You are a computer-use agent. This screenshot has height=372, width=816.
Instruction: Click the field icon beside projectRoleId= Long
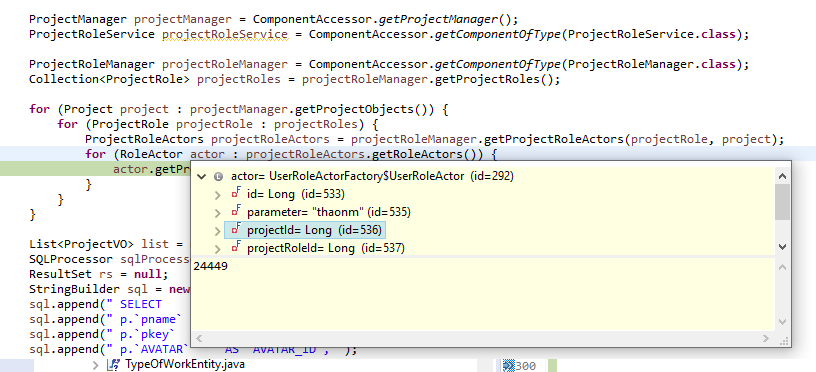tap(236, 248)
